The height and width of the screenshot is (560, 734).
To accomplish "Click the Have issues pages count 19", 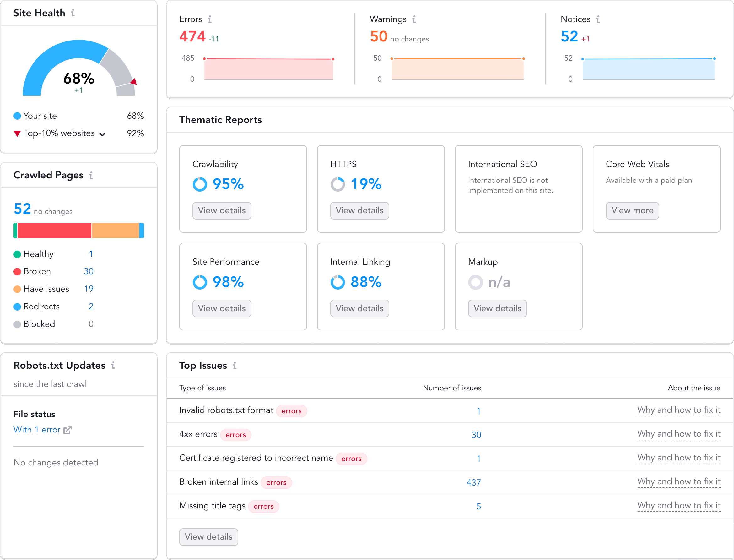I will pyautogui.click(x=88, y=289).
